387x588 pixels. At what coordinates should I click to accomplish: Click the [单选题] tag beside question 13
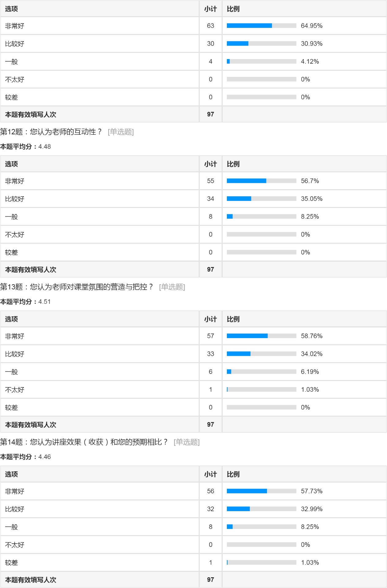172,287
